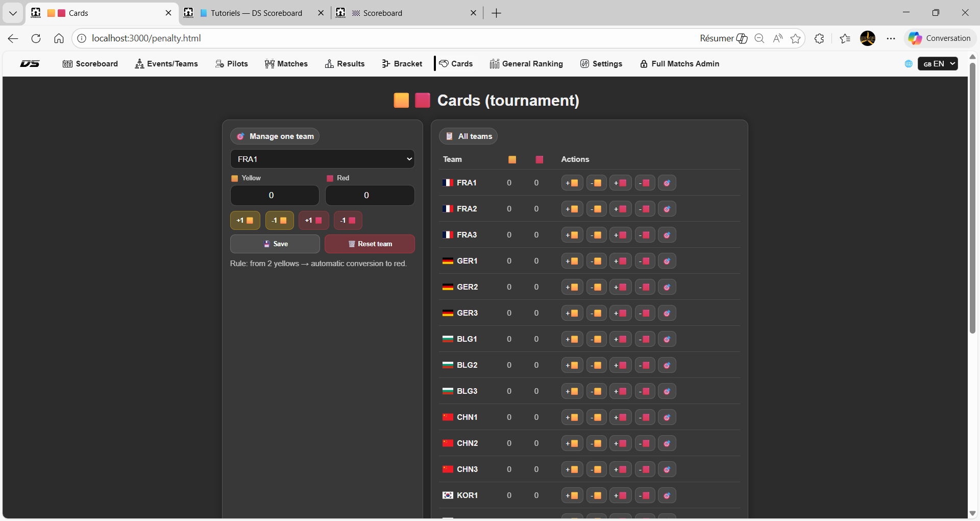Open the Bracket menu item

402,64
